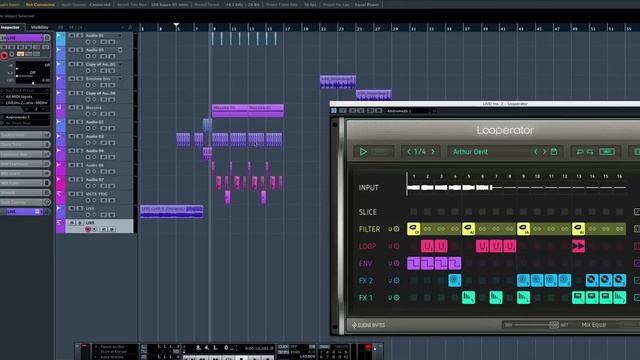Viewport: 640px width, 360px height.
Task: Click the INPUT waveform display
Action: 516,188
